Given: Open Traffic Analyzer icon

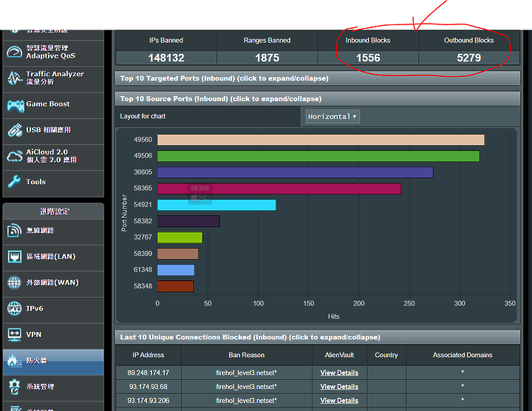Looking at the screenshot, I should point(15,78).
